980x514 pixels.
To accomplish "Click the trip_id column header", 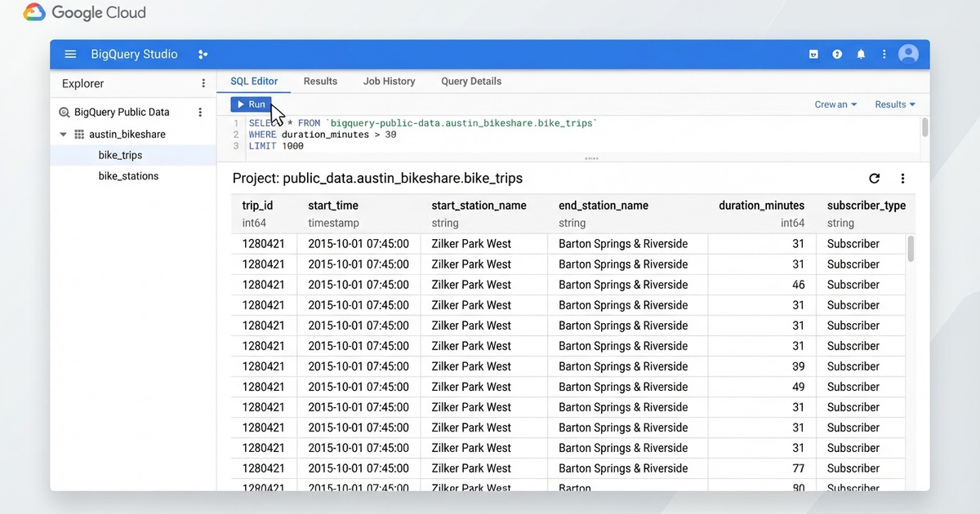I will coord(257,206).
